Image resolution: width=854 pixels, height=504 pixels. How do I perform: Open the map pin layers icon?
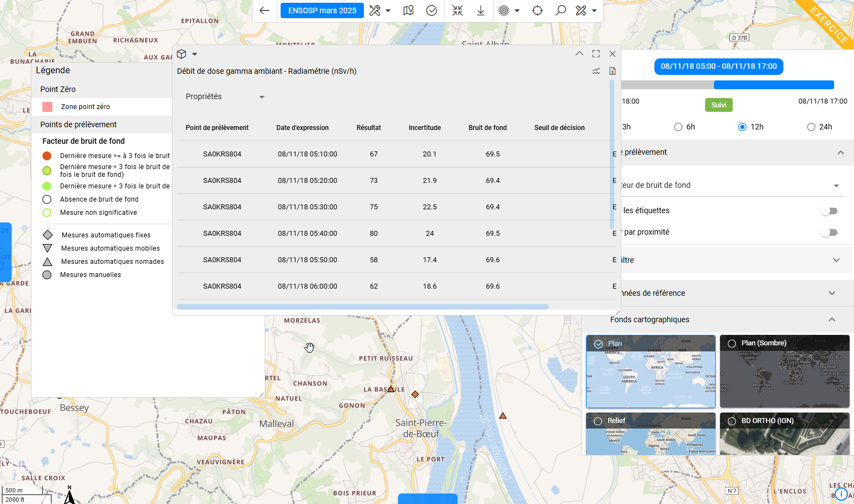[x=409, y=10]
